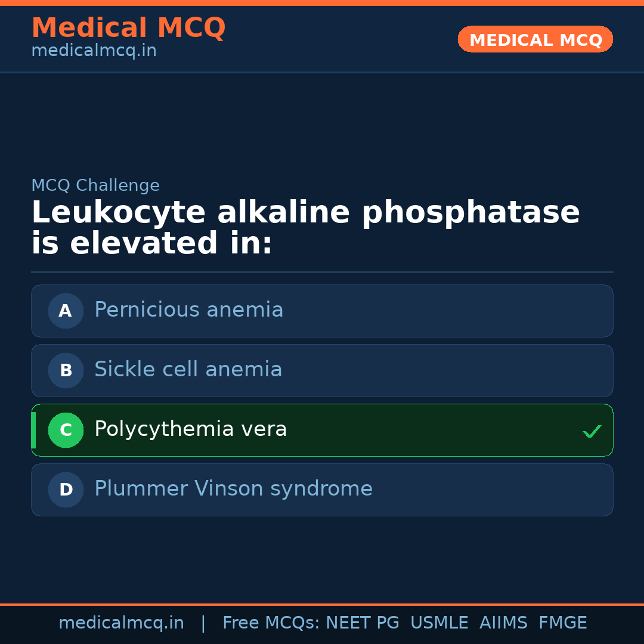This screenshot has height=644, width=644.
Task: Click the Medical MCQ header title
Action: coord(128,28)
